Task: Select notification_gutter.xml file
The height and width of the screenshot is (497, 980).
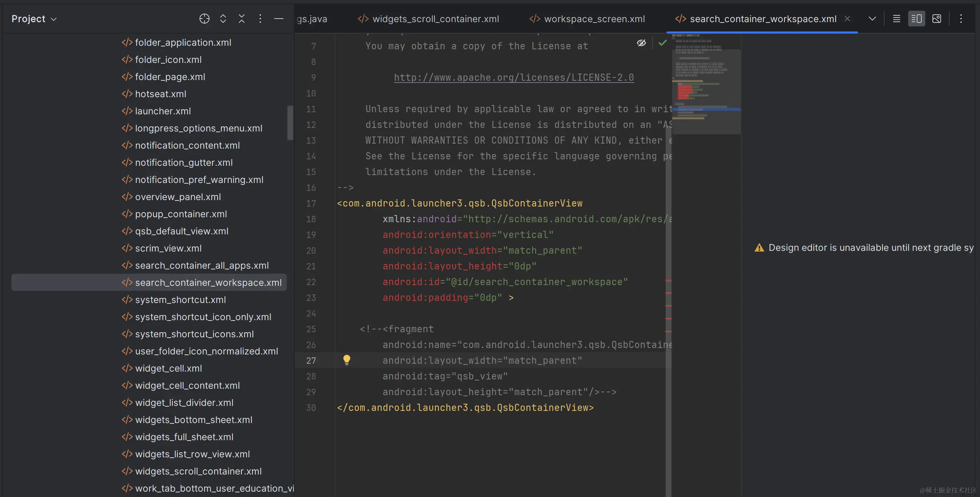Action: (177, 162)
